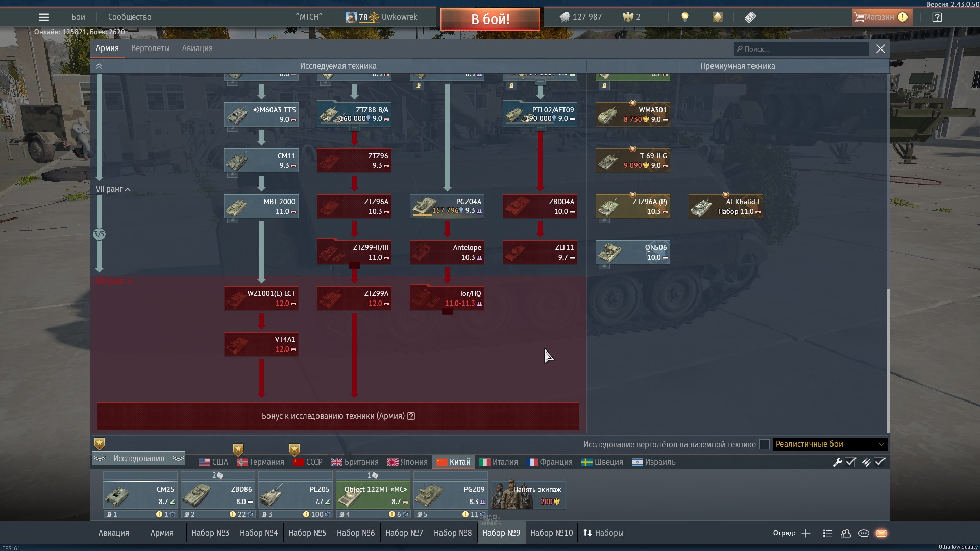This screenshot has width=980, height=551.
Task: Collapse ranks using top double-chevron
Action: coord(99,66)
